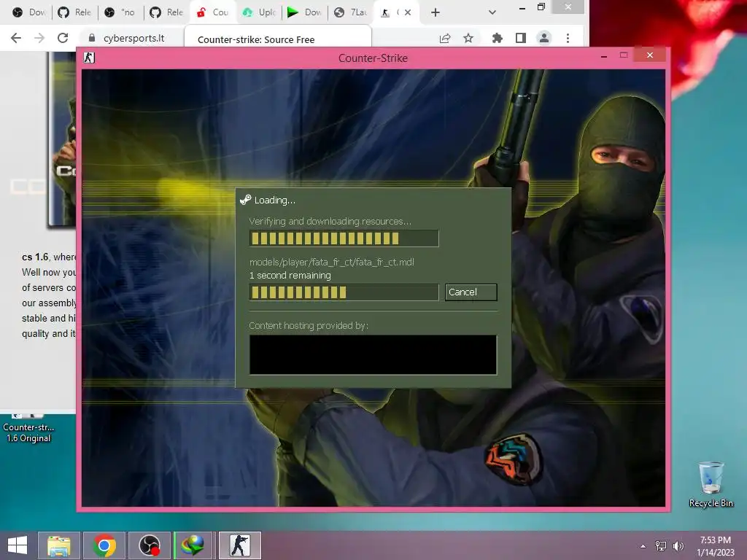The height and width of the screenshot is (560, 747).
Task: Open volume control tray icon
Action: click(x=678, y=546)
